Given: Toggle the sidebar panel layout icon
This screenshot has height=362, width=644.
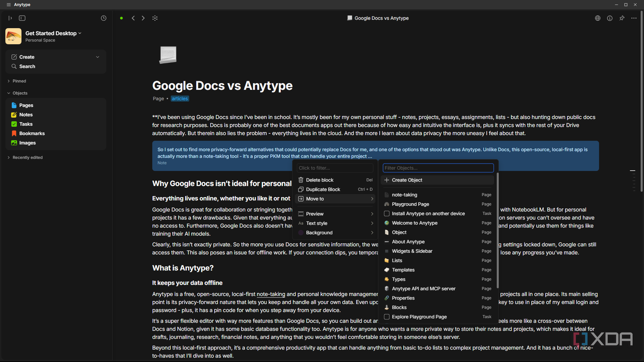Looking at the screenshot, I should tap(22, 18).
